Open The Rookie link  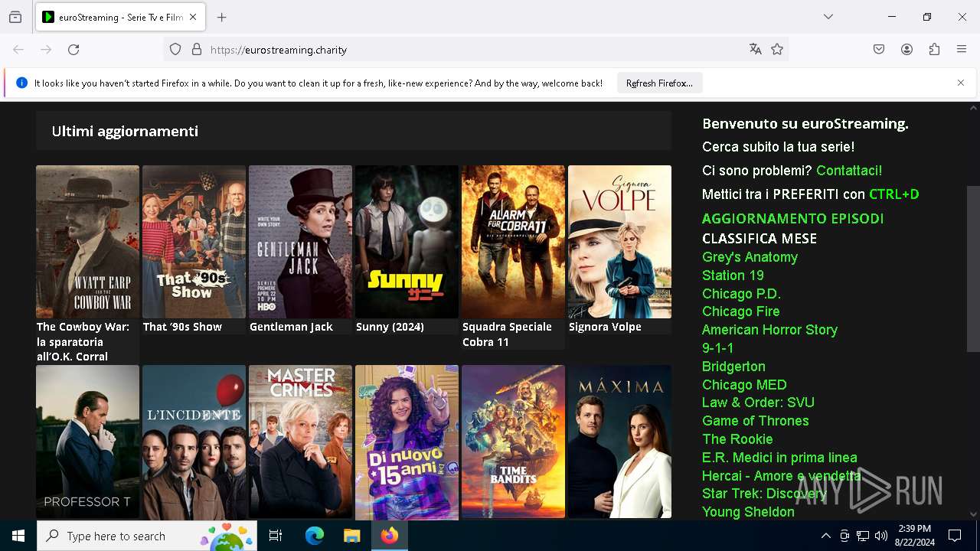pos(737,439)
